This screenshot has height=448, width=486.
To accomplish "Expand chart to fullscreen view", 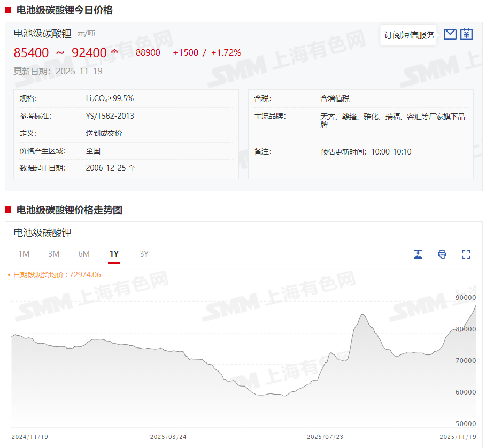I will click(466, 254).
